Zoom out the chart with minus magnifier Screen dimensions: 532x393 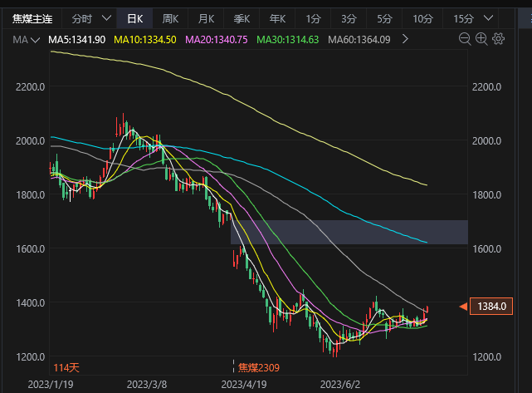point(466,38)
